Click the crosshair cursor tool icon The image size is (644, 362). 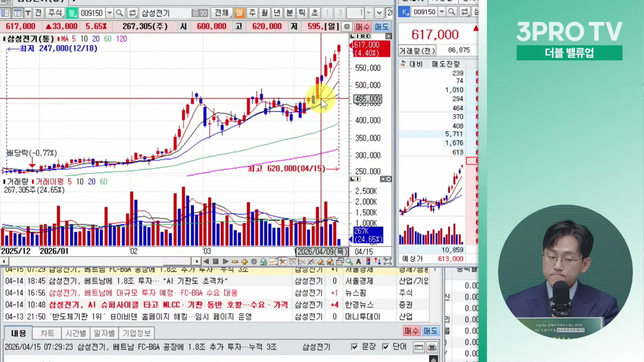click(282, 261)
